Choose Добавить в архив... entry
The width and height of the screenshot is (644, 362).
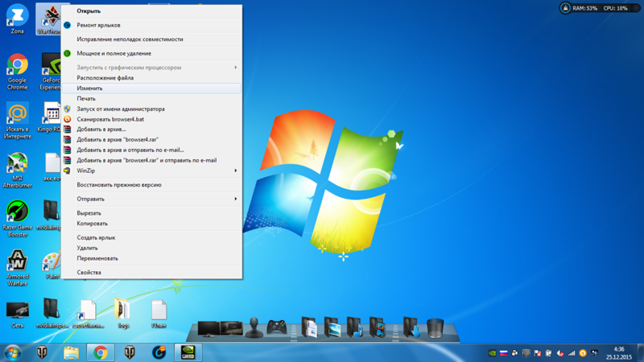[151, 130]
